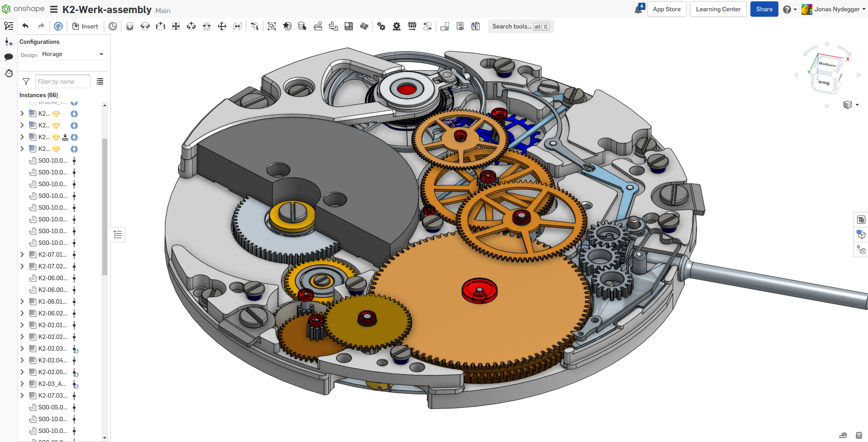
Task: Click the Share button
Action: pos(764,9)
